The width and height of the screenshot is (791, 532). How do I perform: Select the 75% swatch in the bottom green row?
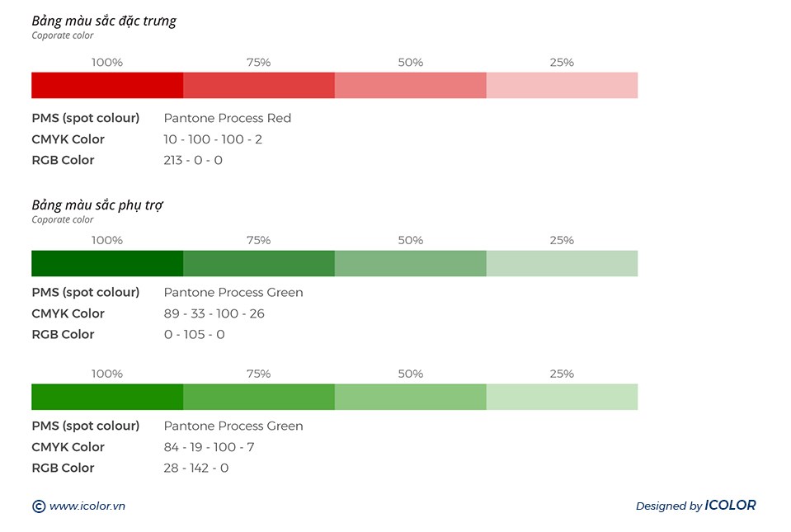coord(259,397)
